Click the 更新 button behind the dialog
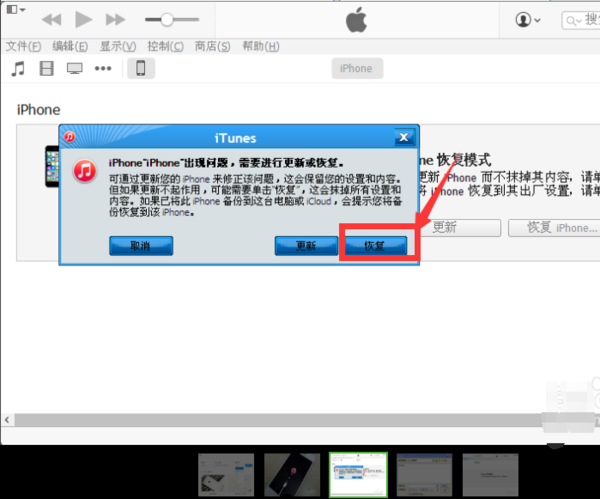This screenshot has height=499, width=600. [x=461, y=228]
